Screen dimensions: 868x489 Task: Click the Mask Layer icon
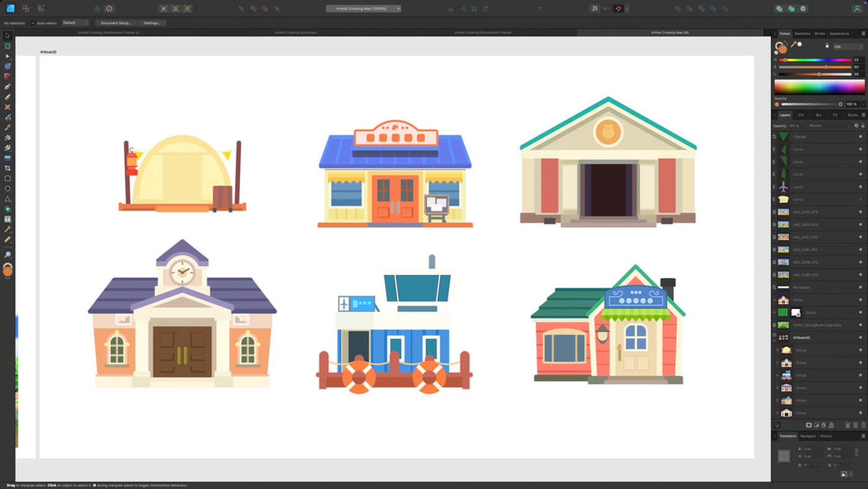[x=808, y=425]
